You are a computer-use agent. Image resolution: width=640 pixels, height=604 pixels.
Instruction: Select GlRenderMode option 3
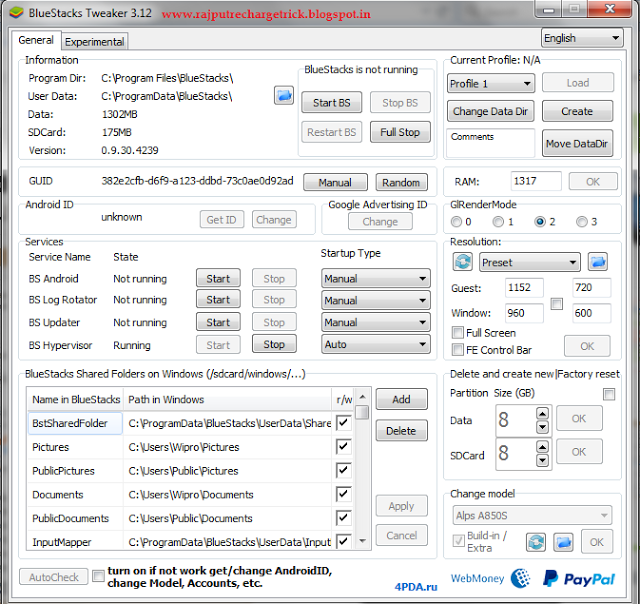(582, 222)
